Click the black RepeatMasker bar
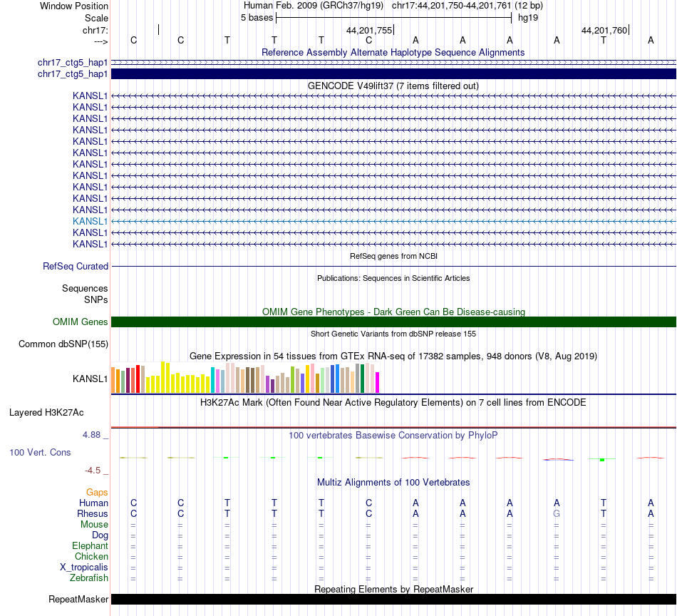This screenshot has width=677, height=616. point(393,599)
